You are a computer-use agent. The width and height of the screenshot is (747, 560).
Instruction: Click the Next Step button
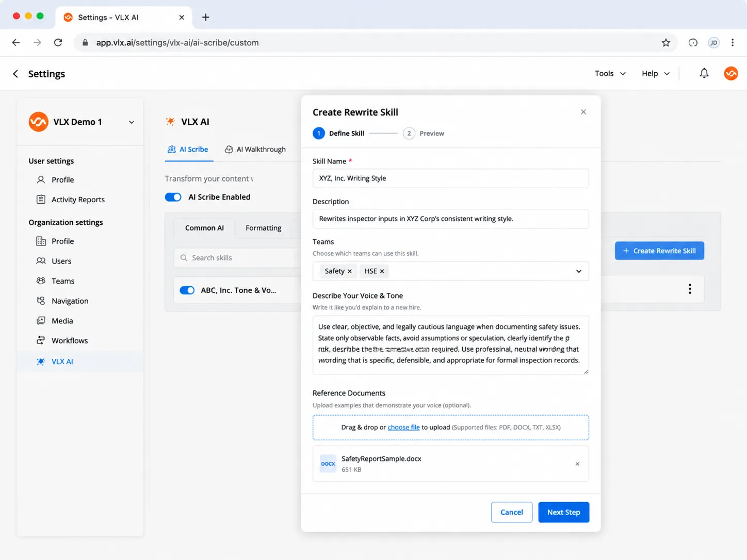point(563,512)
